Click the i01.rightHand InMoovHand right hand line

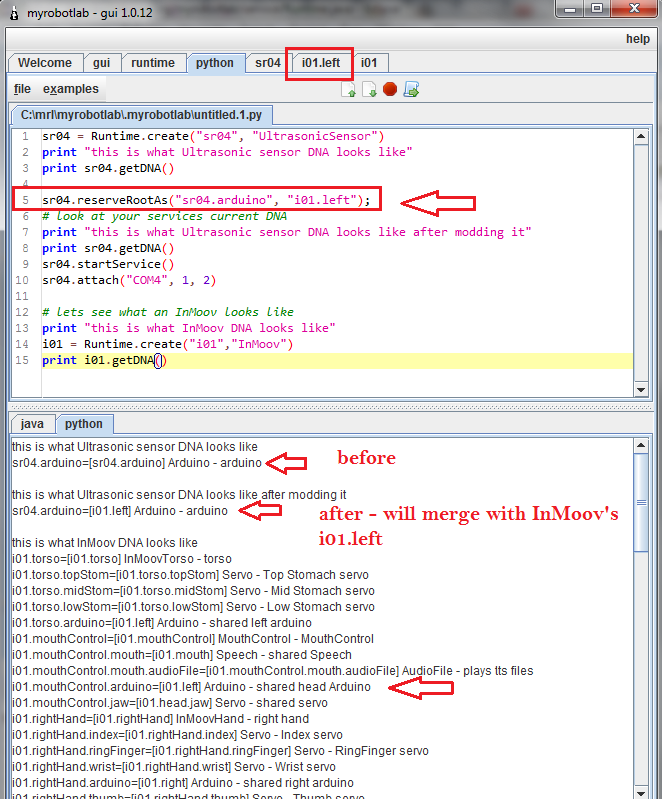[161, 719]
